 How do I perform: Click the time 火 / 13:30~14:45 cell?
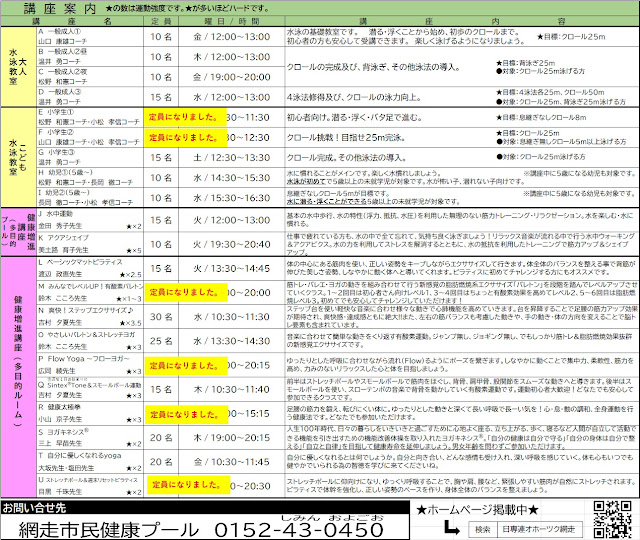tap(232, 269)
